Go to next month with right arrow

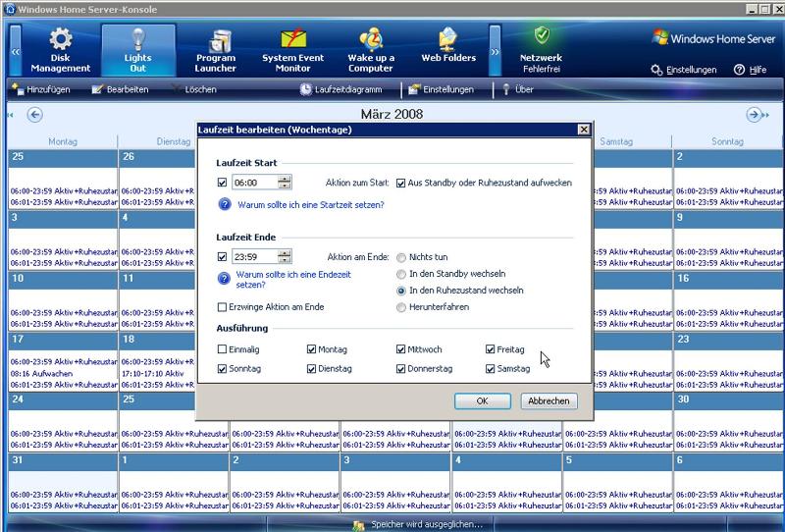click(754, 115)
